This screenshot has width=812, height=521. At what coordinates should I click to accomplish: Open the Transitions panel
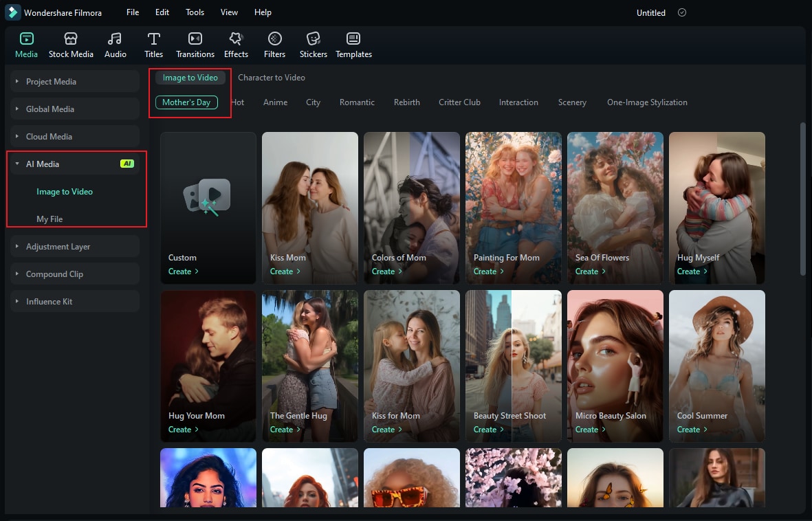(x=195, y=45)
